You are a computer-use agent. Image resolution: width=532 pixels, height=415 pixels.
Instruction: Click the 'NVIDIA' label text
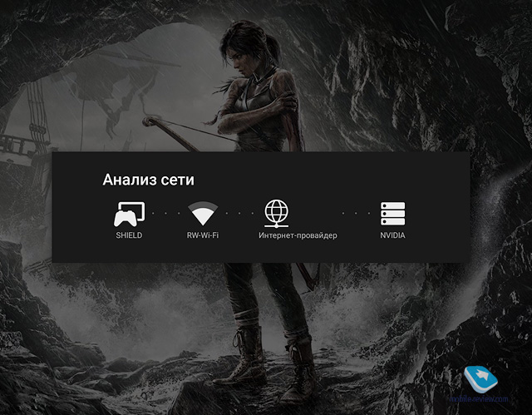coord(392,235)
